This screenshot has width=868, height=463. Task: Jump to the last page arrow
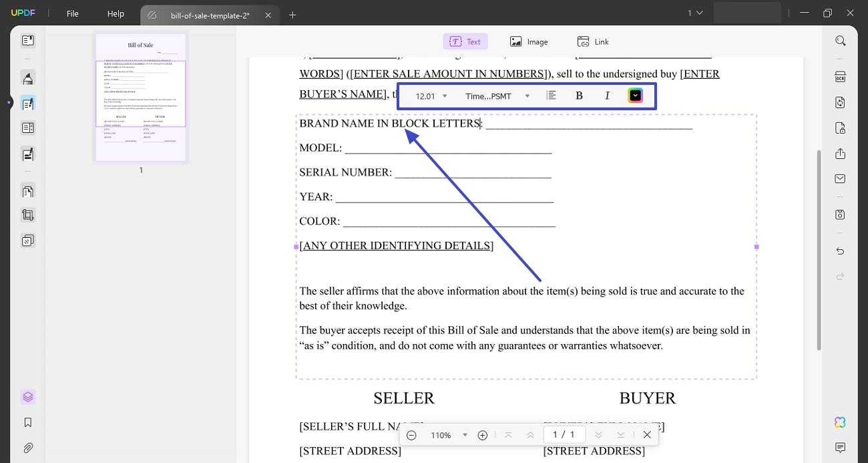pyautogui.click(x=621, y=435)
